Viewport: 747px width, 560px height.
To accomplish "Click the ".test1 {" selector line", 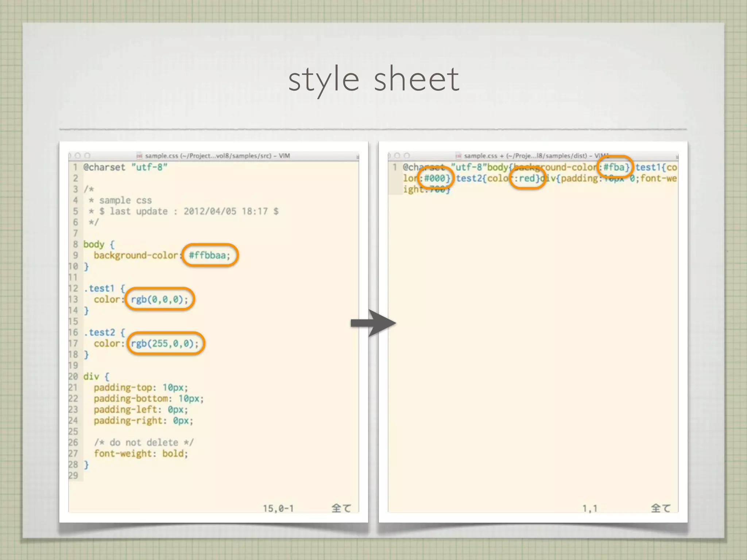I will (x=104, y=288).
